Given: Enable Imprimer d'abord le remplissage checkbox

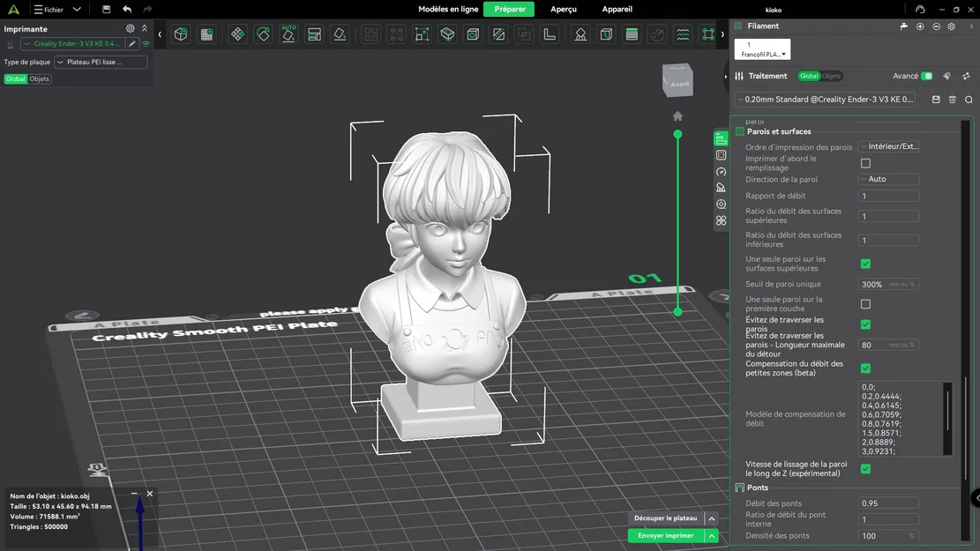Looking at the screenshot, I should click(x=865, y=163).
